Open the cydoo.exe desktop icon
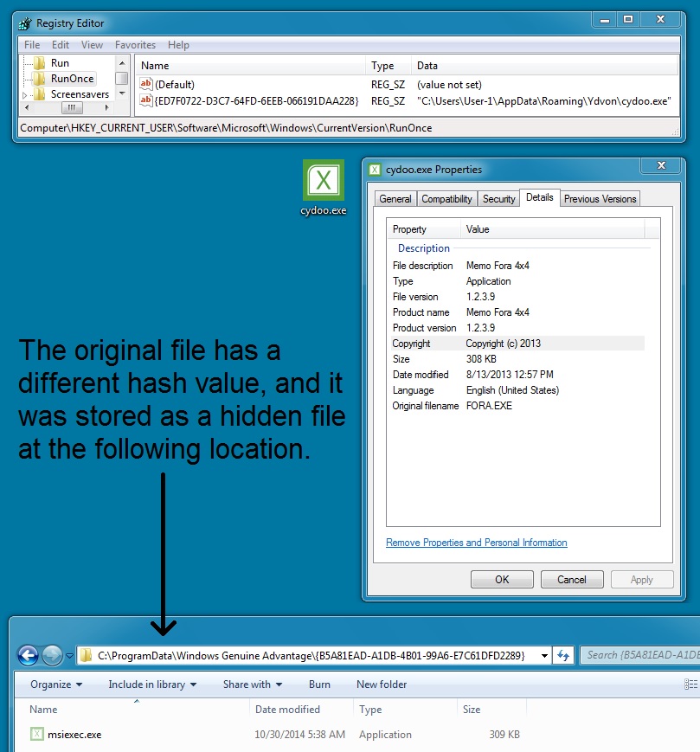700x752 pixels. click(324, 188)
